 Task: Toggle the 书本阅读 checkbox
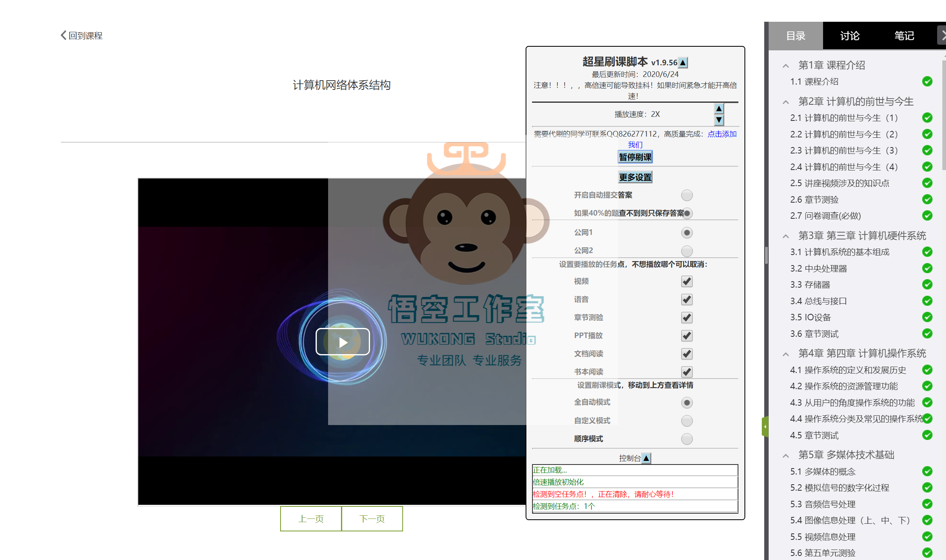(687, 371)
